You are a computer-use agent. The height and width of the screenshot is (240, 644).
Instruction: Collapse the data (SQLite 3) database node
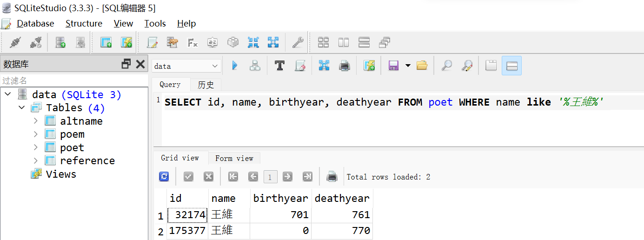[7, 94]
